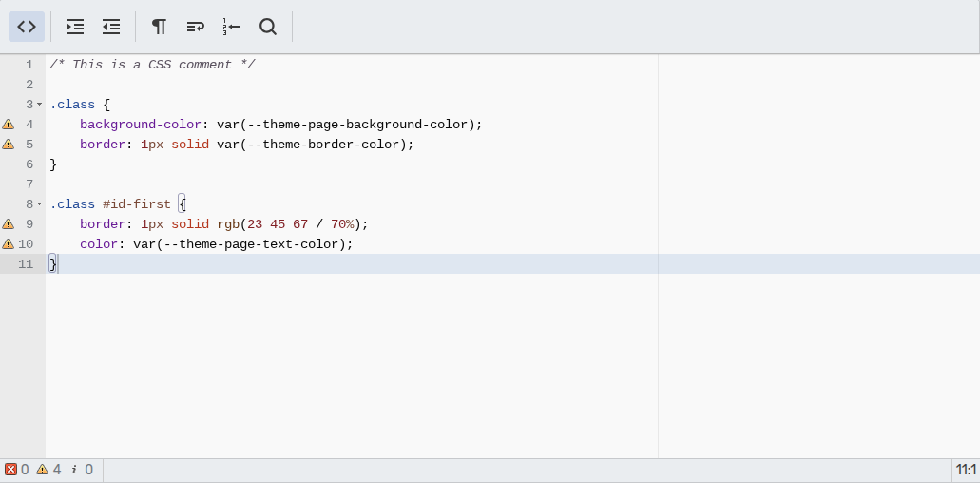Click the warning icon on line 5
This screenshot has width=980, height=483.
tap(9, 145)
